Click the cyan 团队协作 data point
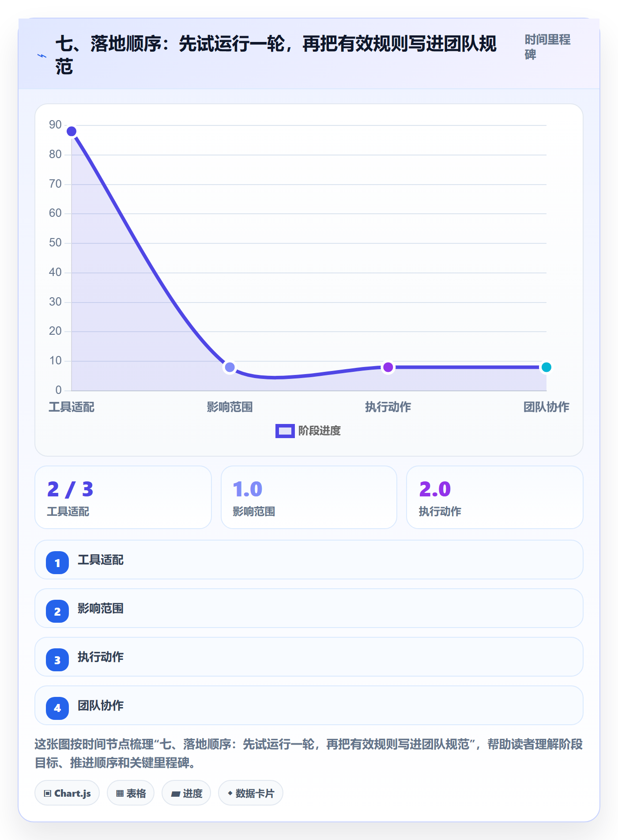This screenshot has height=840, width=618. pos(546,367)
